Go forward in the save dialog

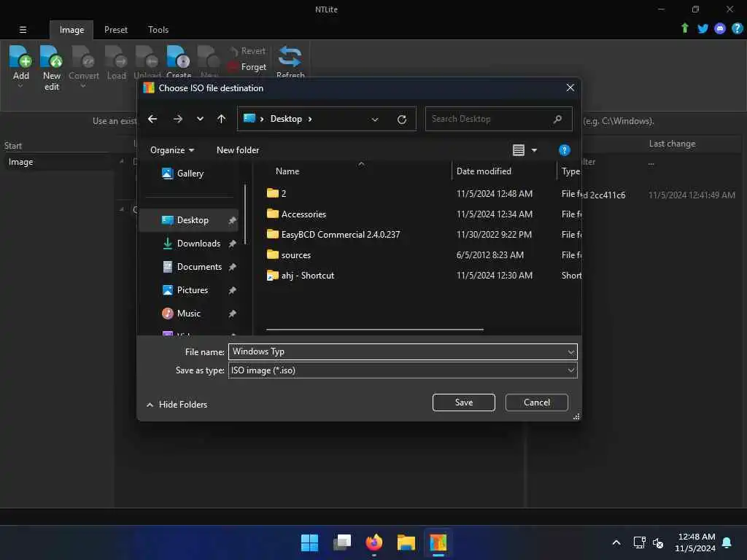178,119
